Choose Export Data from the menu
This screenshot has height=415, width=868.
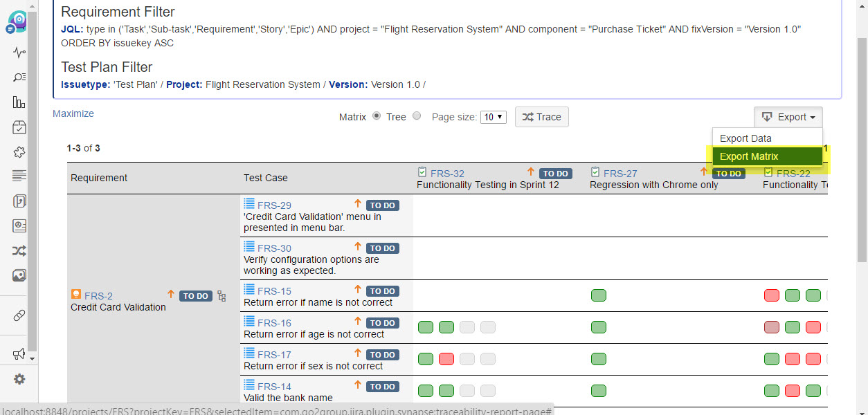tap(745, 138)
